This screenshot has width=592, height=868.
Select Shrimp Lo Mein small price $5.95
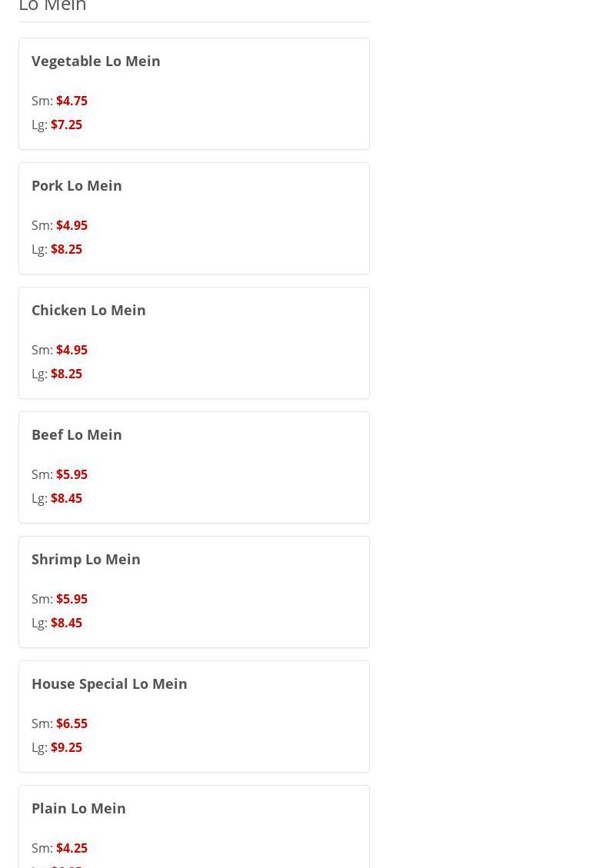click(x=72, y=599)
